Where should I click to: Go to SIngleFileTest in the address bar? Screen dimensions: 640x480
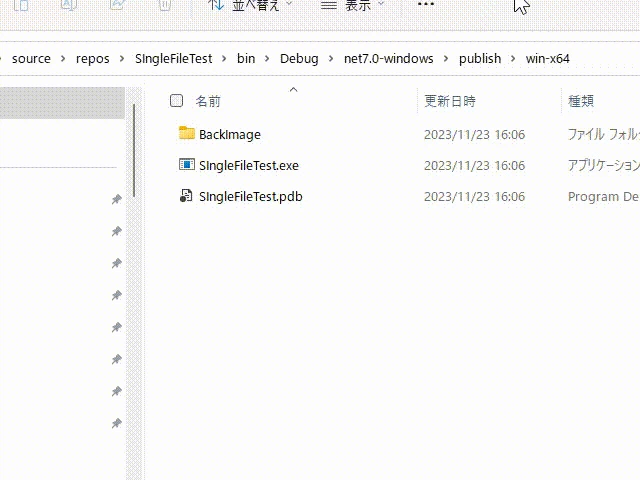[173, 59]
